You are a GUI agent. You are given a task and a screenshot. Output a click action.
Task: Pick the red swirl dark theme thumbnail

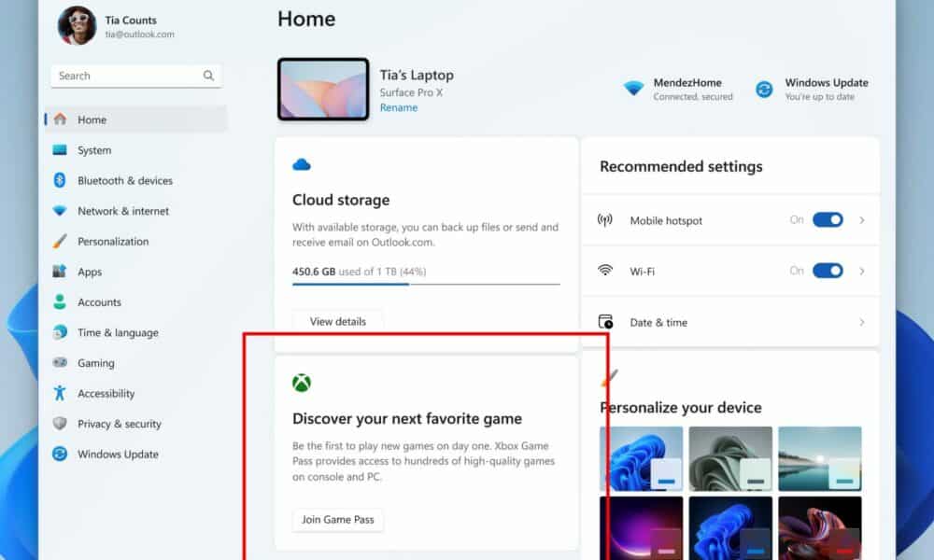point(820,528)
